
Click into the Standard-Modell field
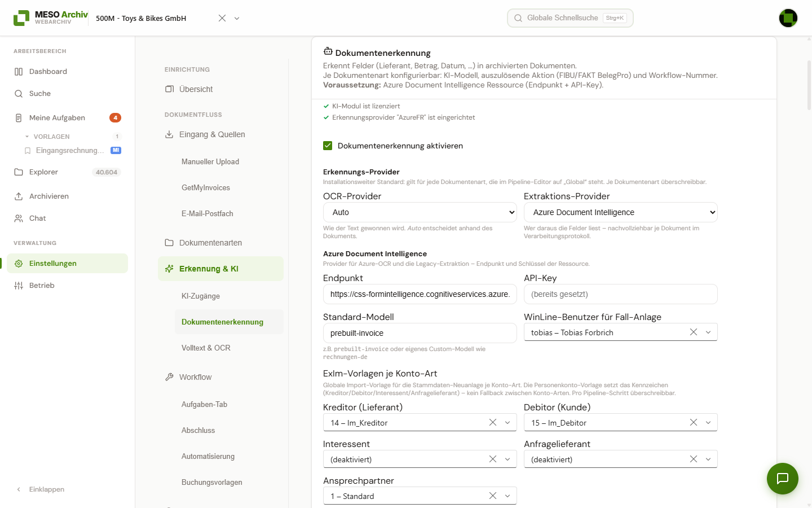(x=420, y=333)
